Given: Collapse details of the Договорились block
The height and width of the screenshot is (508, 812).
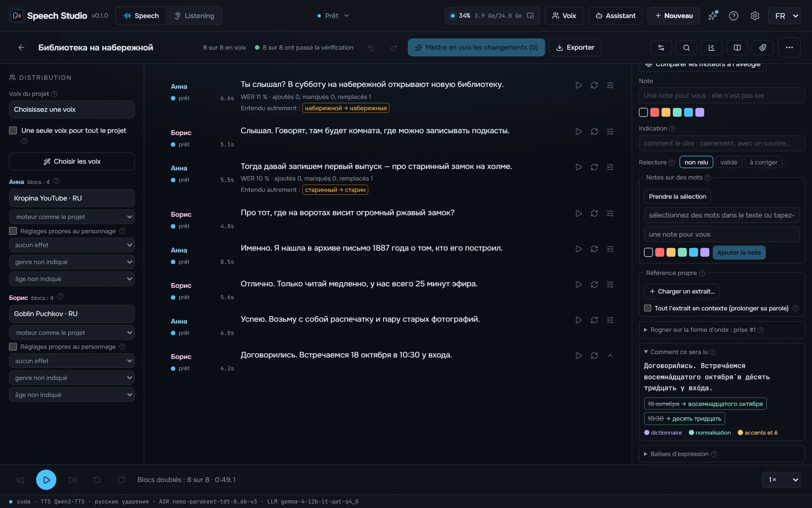Looking at the screenshot, I should (x=610, y=356).
